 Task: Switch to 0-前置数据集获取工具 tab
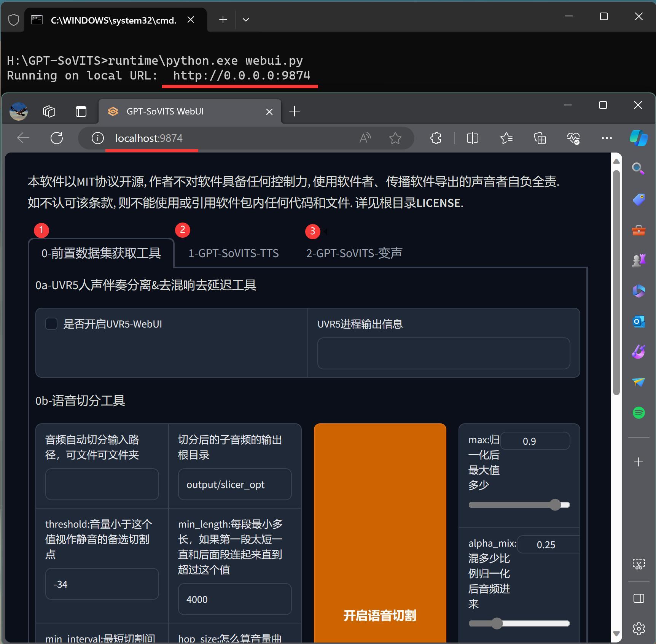(101, 253)
